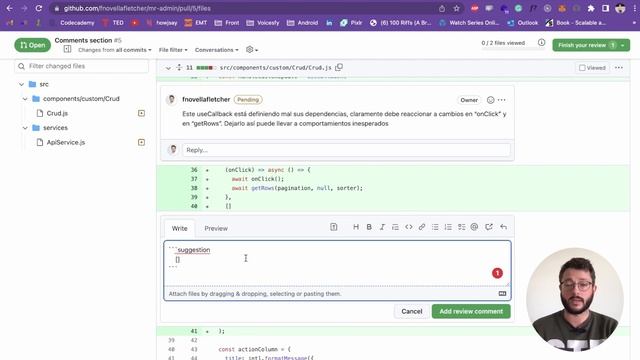Open the Changes from all commits dropdown

115,50
